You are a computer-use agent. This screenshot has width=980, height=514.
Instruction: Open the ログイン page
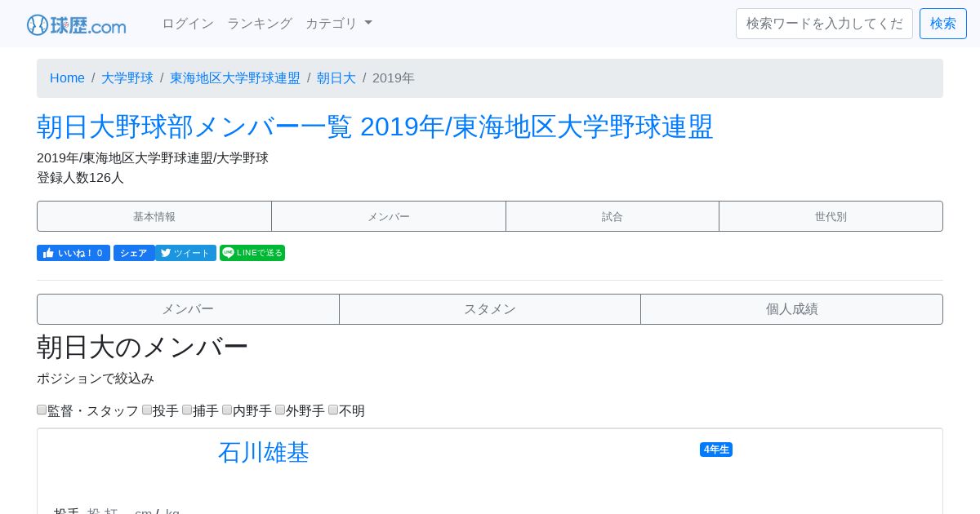188,24
